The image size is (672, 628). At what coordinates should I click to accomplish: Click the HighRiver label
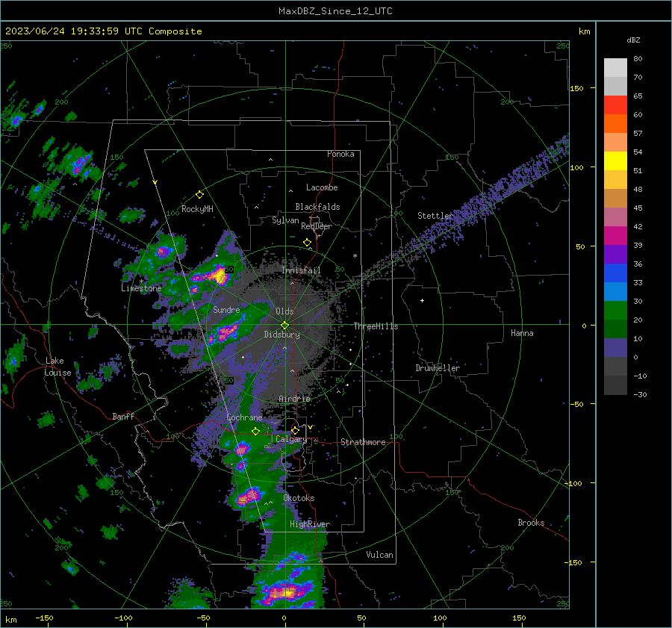point(310,524)
